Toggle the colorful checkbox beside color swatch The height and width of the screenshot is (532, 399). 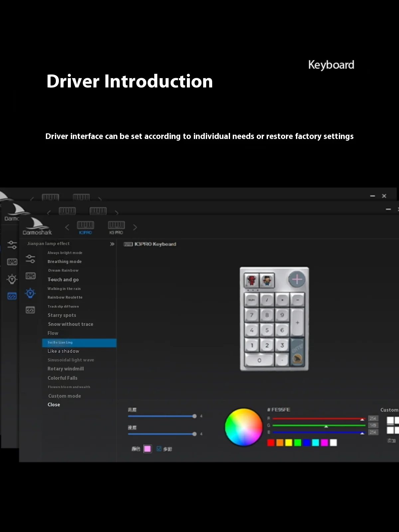159,449
